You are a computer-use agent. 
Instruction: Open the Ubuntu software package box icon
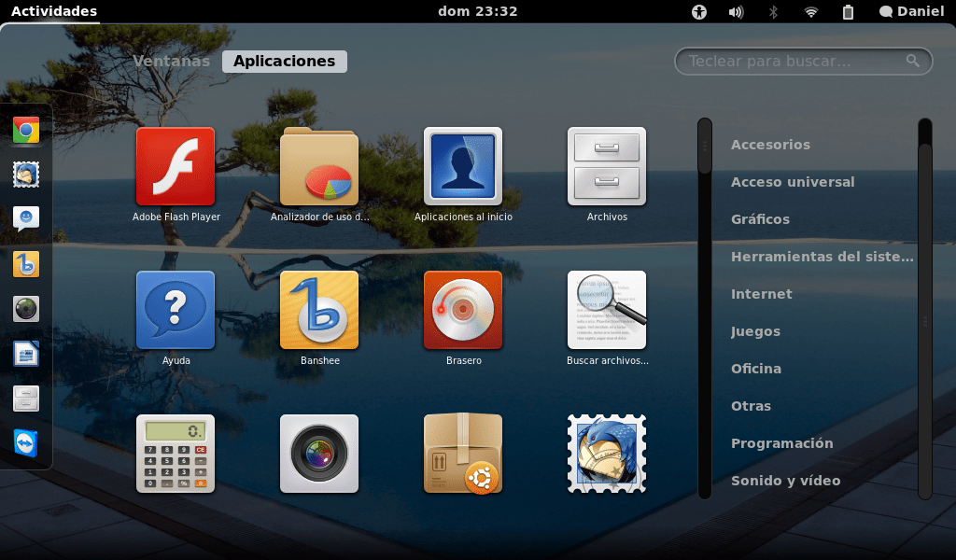click(463, 454)
